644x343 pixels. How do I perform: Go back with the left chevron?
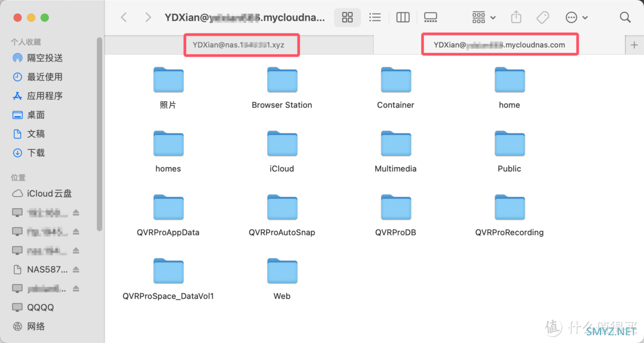[x=124, y=17]
